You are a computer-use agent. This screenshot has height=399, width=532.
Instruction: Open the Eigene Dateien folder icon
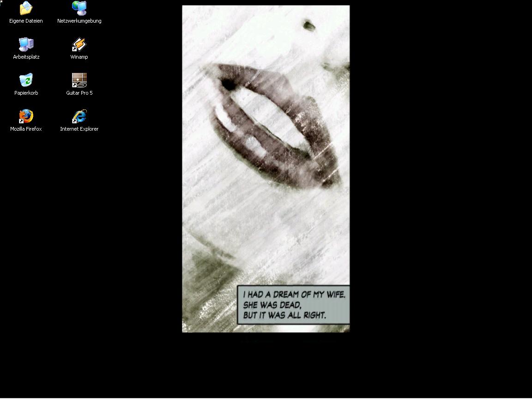[26, 8]
